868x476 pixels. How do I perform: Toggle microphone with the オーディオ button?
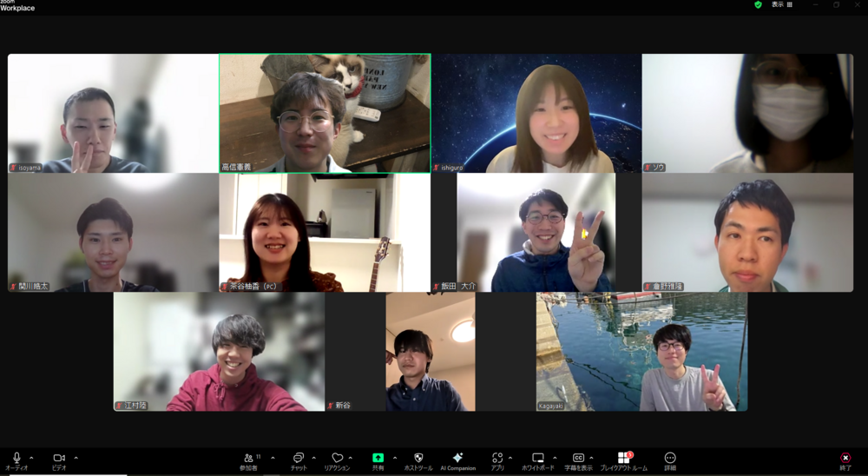click(16, 459)
